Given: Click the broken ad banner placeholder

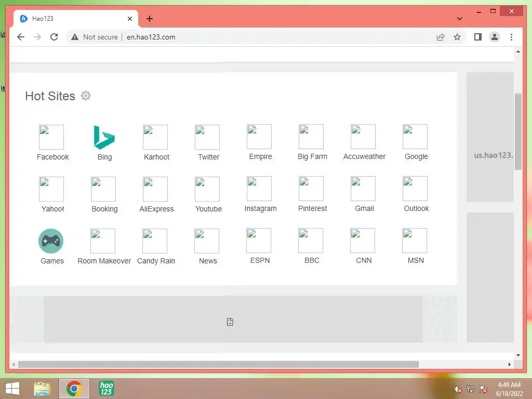Looking at the screenshot, I should click(233, 320).
